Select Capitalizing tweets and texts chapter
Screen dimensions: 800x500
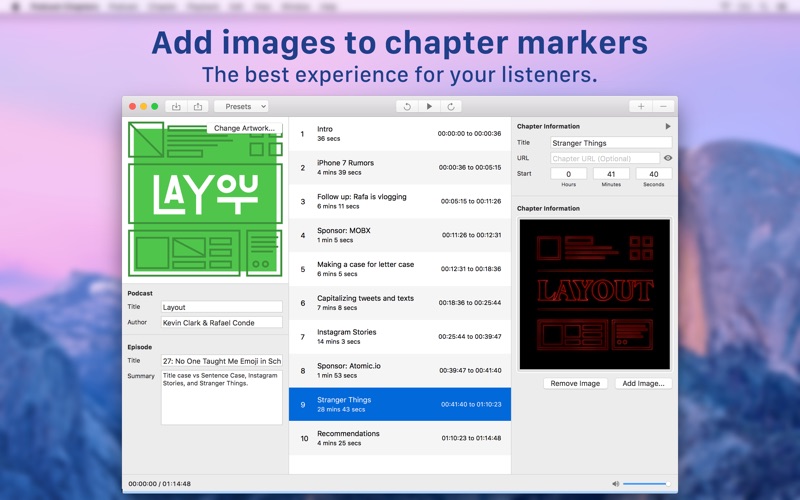coord(399,303)
